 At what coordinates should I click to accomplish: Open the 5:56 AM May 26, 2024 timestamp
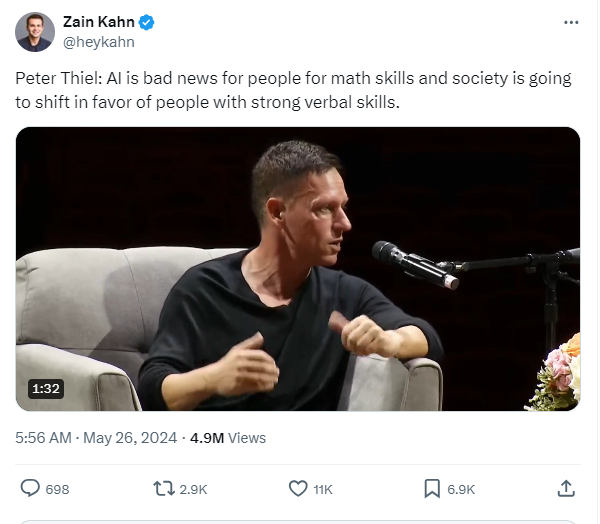(96, 438)
